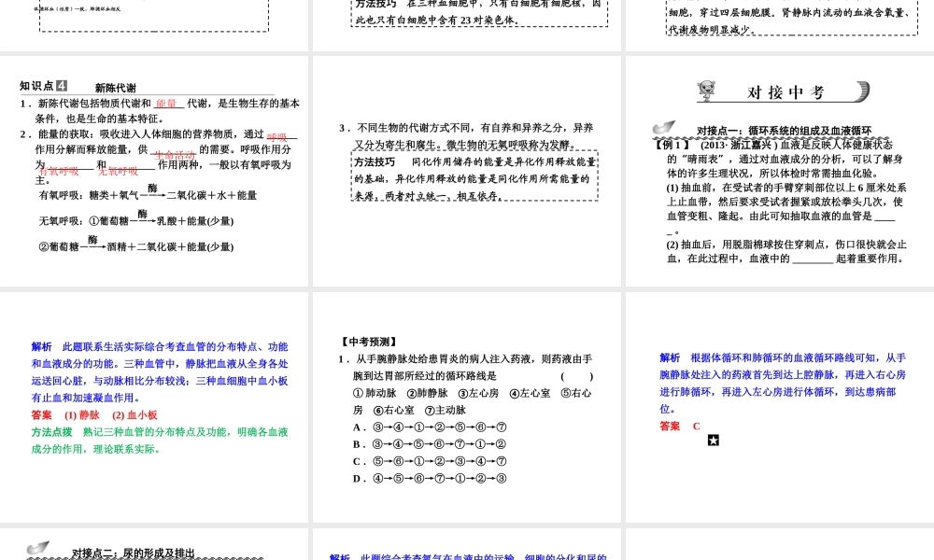The image size is (934, 560).
Task: Click the ②葡萄糖→酒精+二氧化碳 line
Action: click(135, 245)
